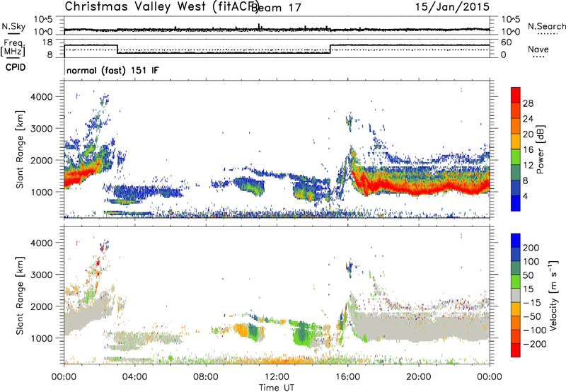Image resolution: width=566 pixels, height=392 pixels.
Task: Click the blue bottom of the power colorbar
Action: pyautogui.click(x=516, y=205)
